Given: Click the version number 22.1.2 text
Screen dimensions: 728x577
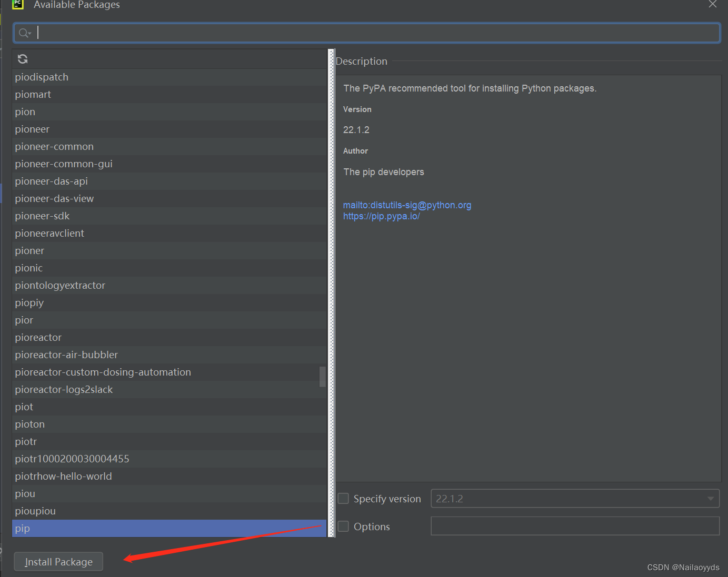Looking at the screenshot, I should 356,130.
